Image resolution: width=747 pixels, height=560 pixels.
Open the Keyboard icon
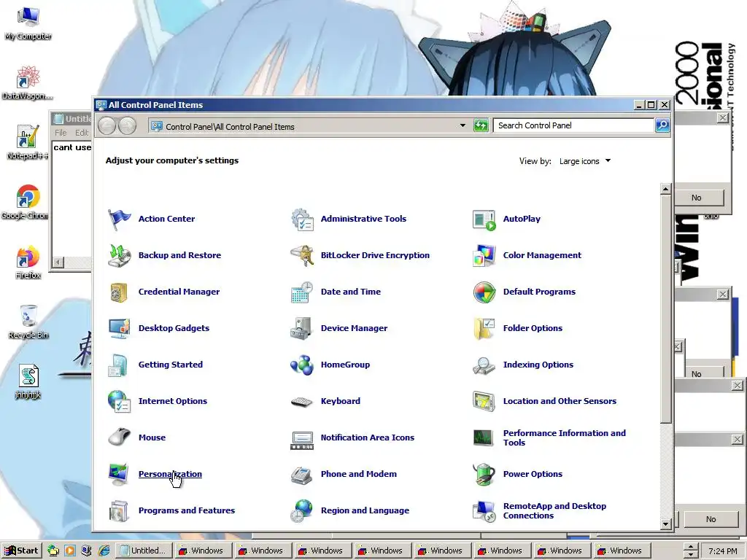point(302,402)
